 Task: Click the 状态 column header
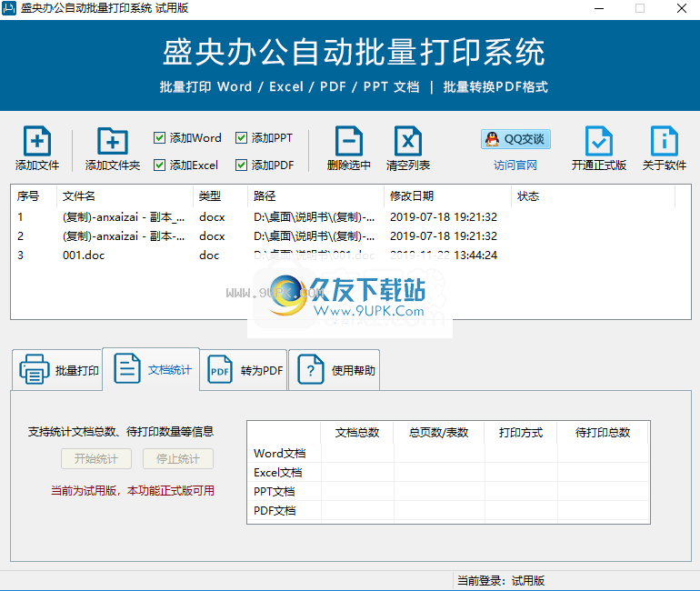(x=594, y=196)
